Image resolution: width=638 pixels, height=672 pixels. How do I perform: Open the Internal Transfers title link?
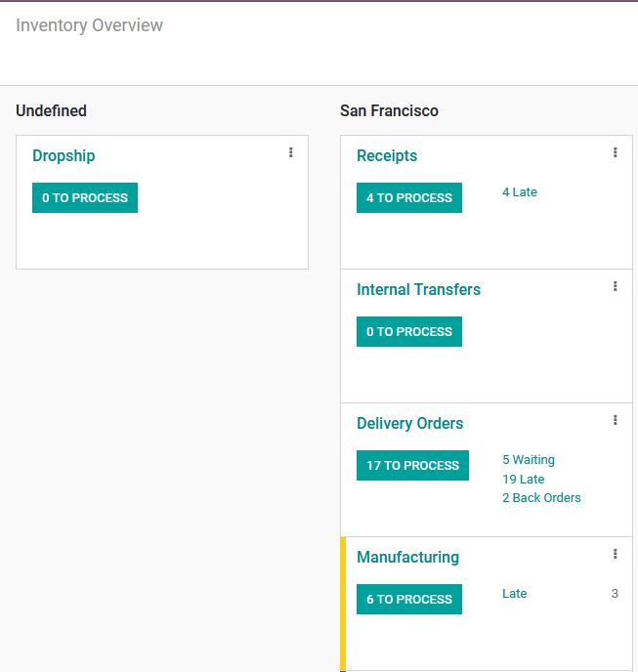click(418, 290)
